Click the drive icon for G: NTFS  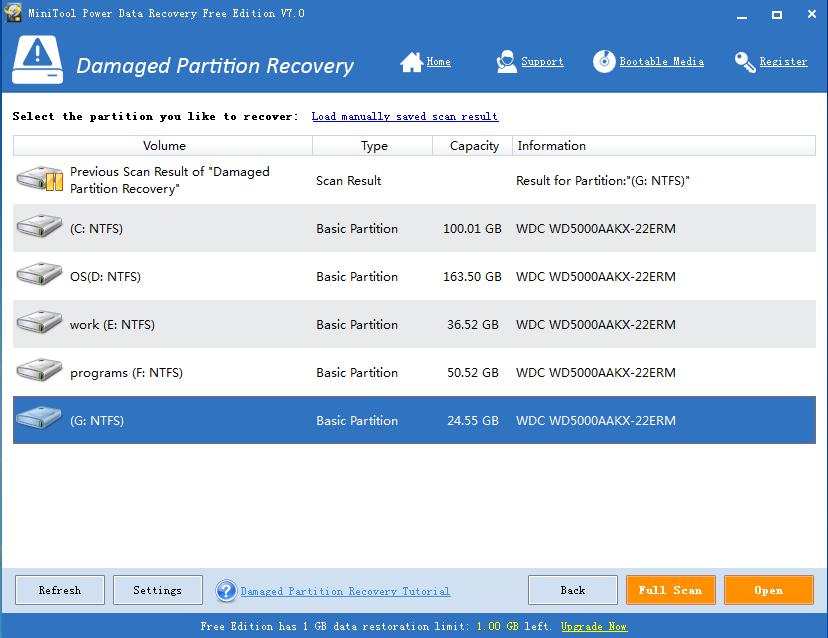click(x=39, y=418)
